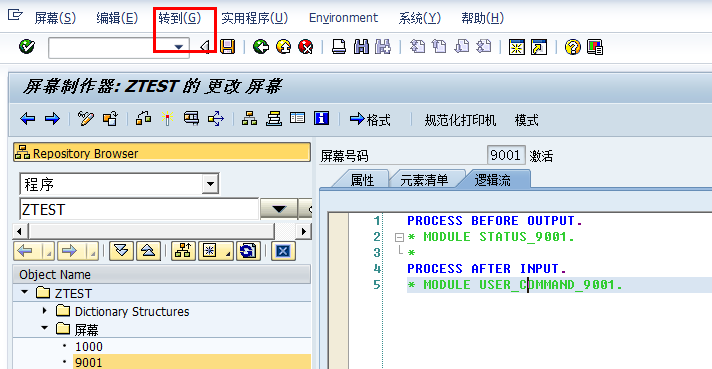Viewport: 712px width, 369px height.
Task: Click the 格式 button
Action: tap(370, 120)
